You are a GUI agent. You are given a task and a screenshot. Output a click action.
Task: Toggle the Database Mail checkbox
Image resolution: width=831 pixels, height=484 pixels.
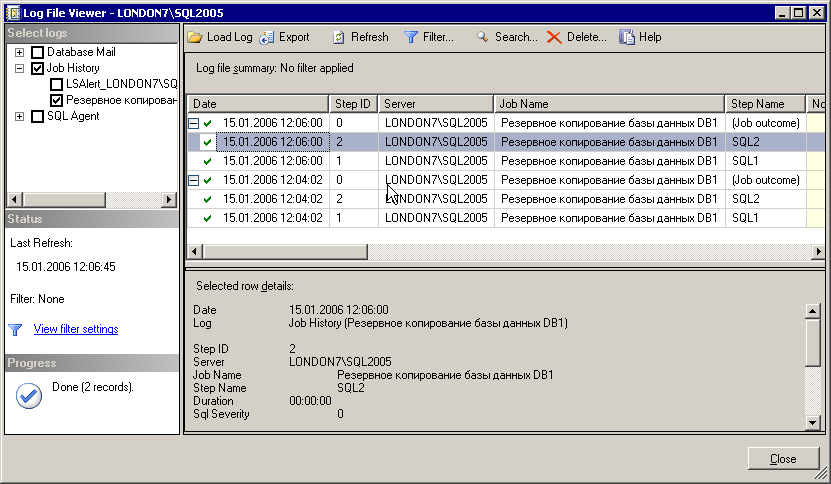point(37,52)
